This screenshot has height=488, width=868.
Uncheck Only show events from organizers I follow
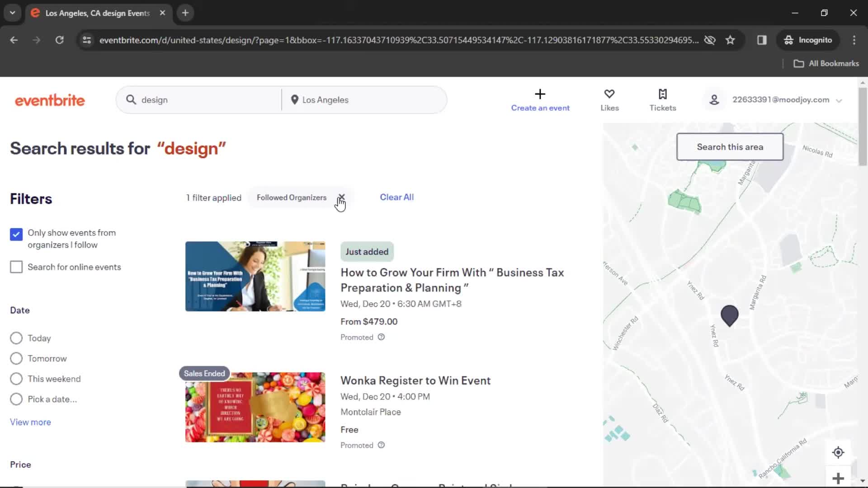[x=16, y=235]
